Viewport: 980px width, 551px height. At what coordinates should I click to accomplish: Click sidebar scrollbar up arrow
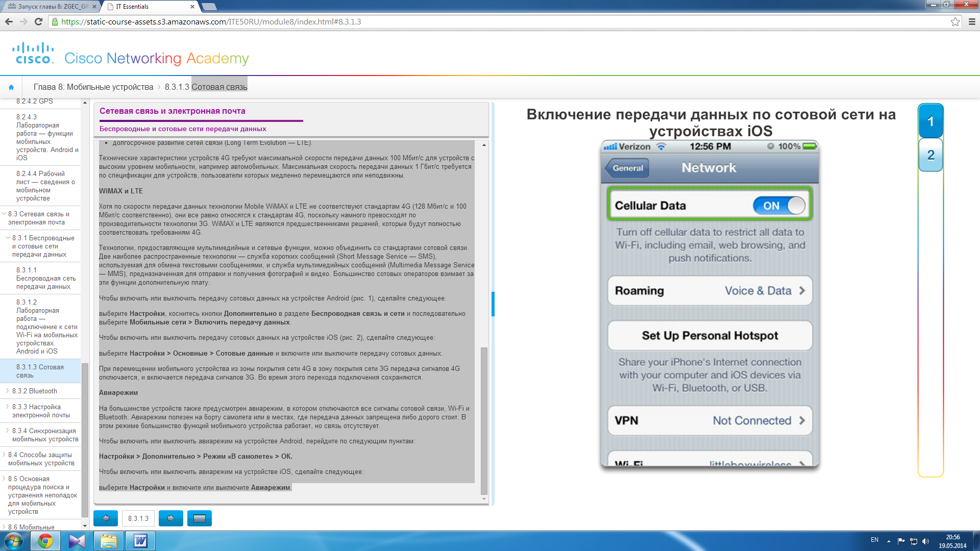pyautogui.click(x=85, y=102)
